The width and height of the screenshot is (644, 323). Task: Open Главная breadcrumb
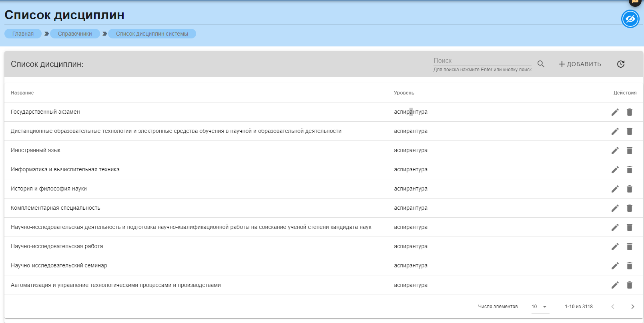pos(23,34)
